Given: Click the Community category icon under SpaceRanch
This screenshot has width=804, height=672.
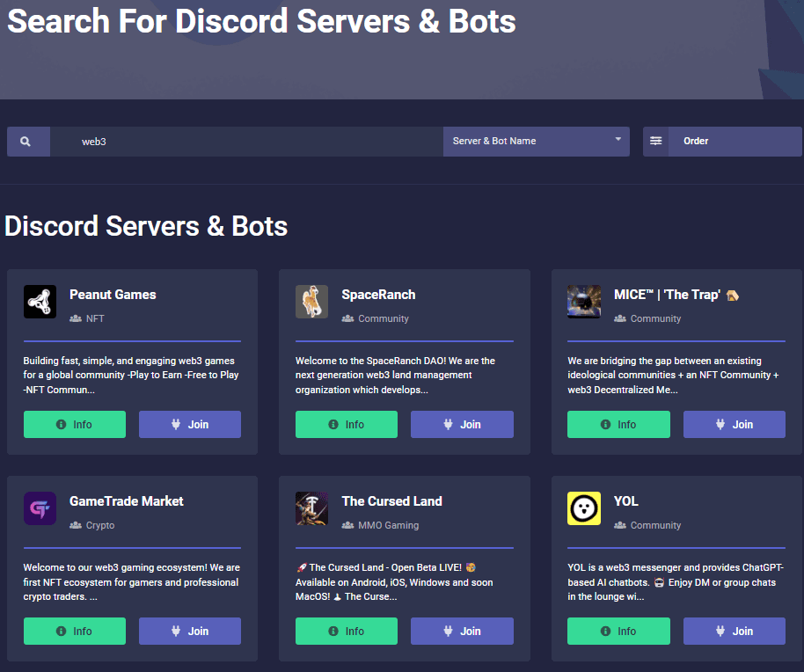Looking at the screenshot, I should [347, 318].
